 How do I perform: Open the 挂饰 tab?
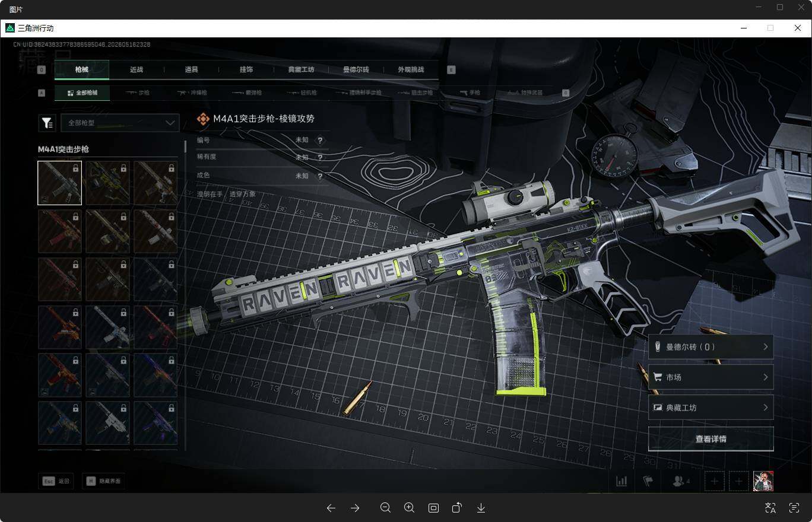246,69
